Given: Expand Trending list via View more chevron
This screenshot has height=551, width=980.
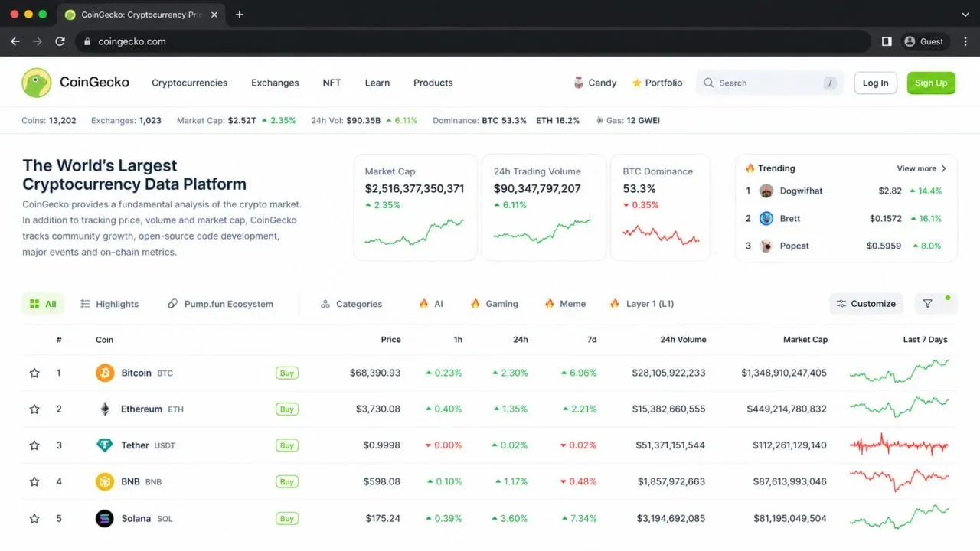Looking at the screenshot, I should pyautogui.click(x=943, y=168).
